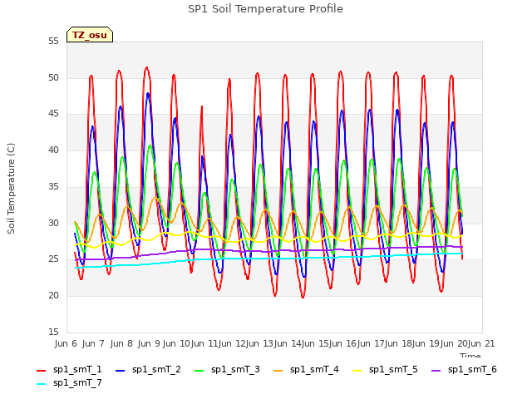
Task: Click the chart title SP1 Soil Temperature Profile
Action: pos(265,9)
